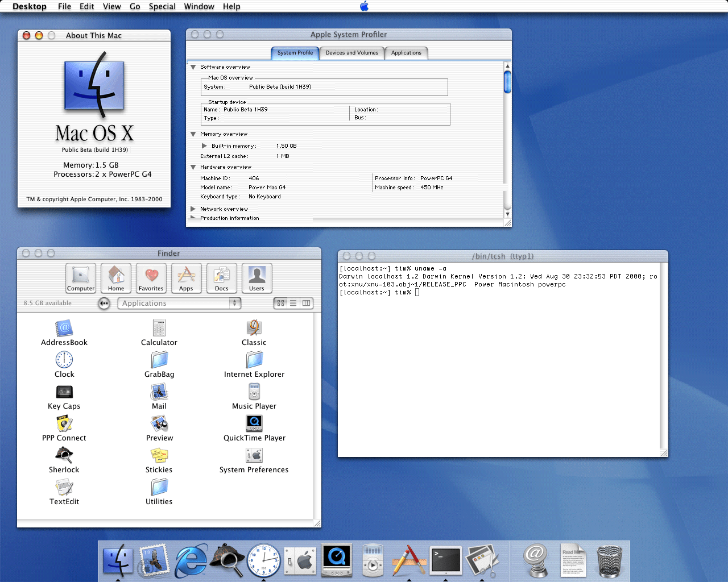Click the scrollbar in Apple System Profiler

click(x=507, y=81)
